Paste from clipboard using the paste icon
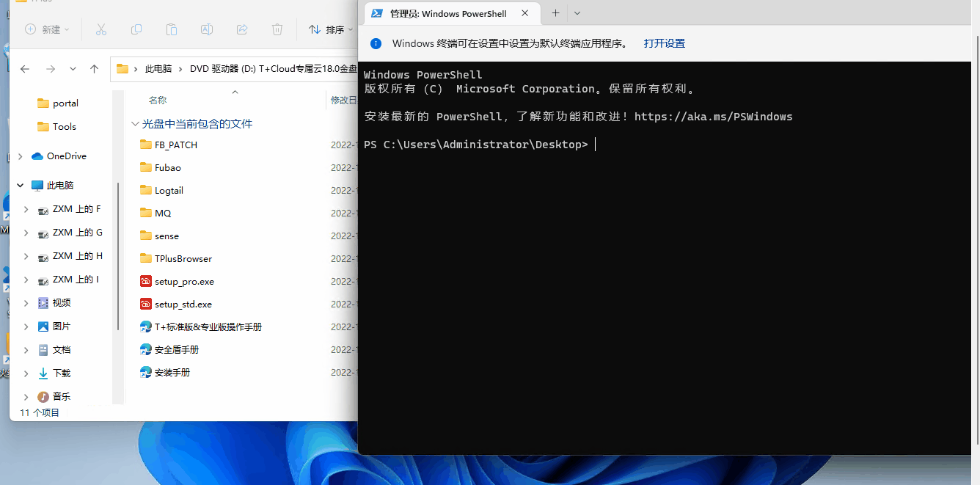980x485 pixels. coord(172,29)
